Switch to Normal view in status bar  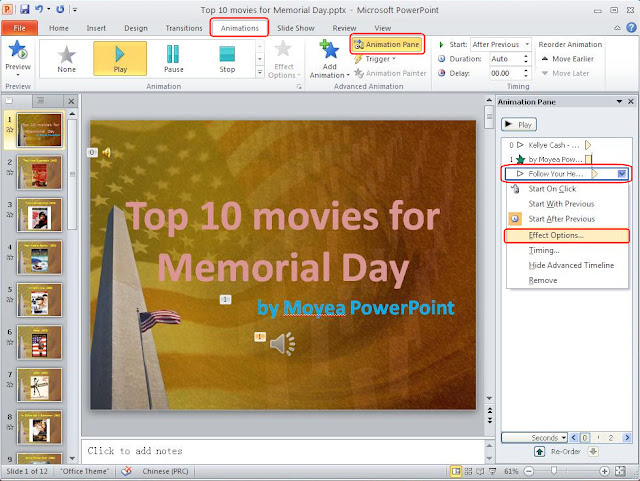456,472
